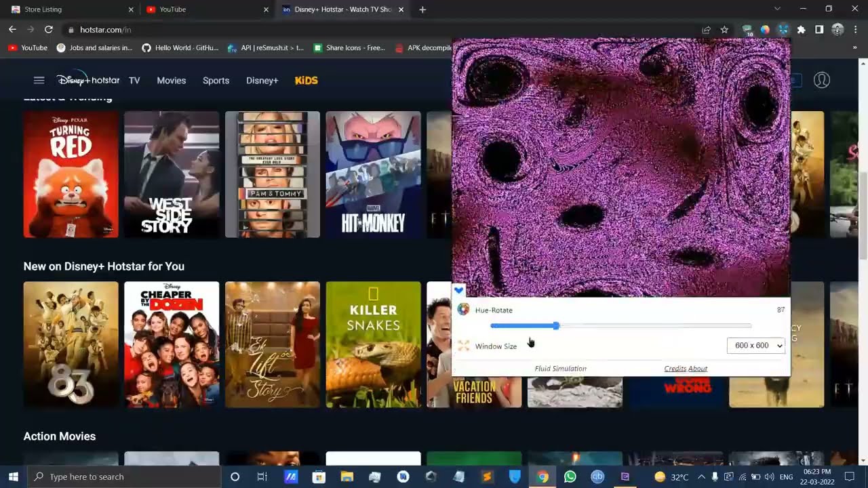
Task: Open a new browser tab
Action: pos(422,9)
